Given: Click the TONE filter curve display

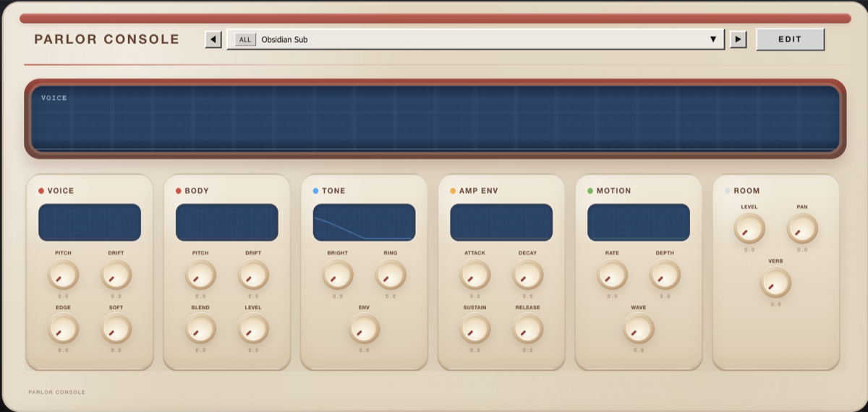Looking at the screenshot, I should [x=364, y=222].
